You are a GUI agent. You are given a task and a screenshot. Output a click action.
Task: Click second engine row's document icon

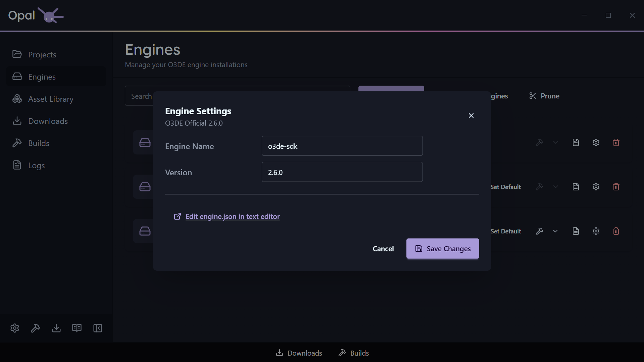(x=576, y=187)
